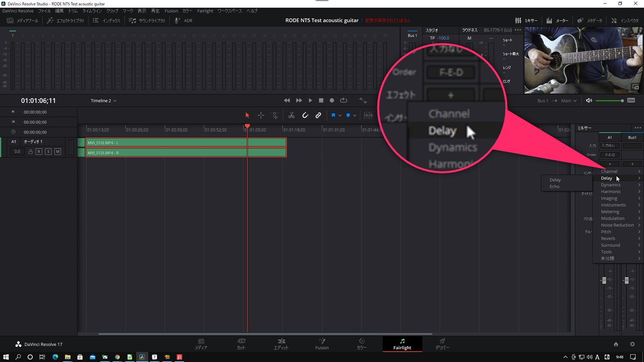The height and width of the screenshot is (362, 644).
Task: Open the ワークスペース menu
Action: click(230, 11)
